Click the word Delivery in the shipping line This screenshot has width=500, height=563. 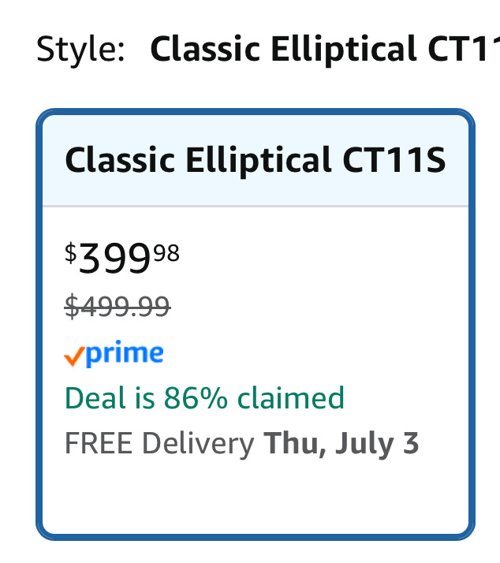tap(198, 444)
